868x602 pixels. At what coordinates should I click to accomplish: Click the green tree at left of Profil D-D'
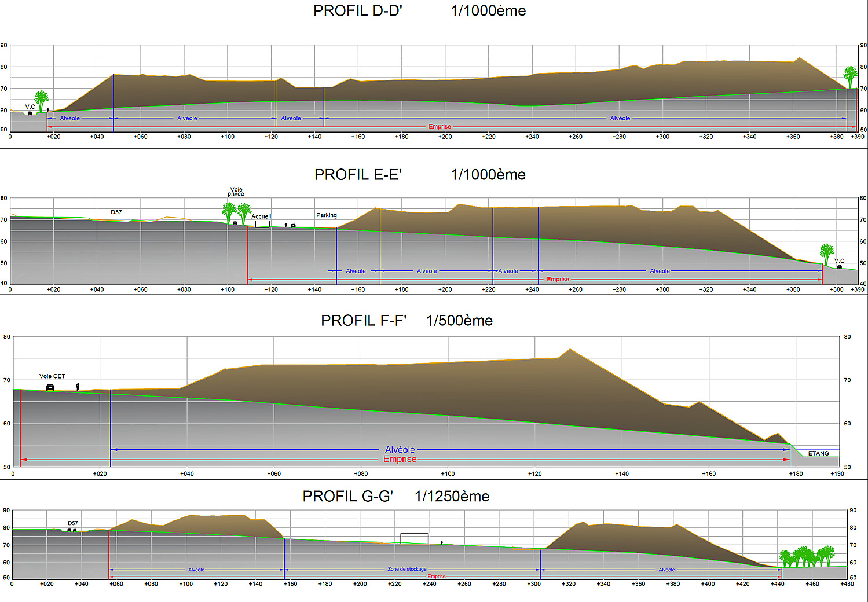pos(41,100)
